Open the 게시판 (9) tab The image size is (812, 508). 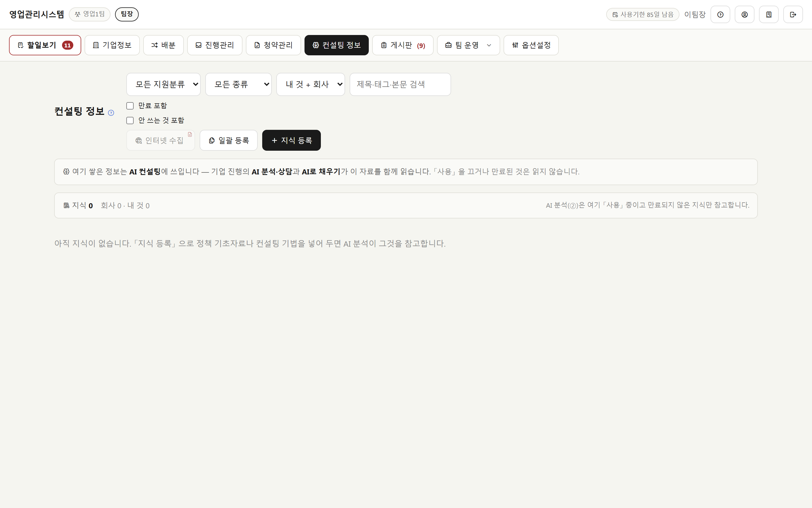(403, 45)
